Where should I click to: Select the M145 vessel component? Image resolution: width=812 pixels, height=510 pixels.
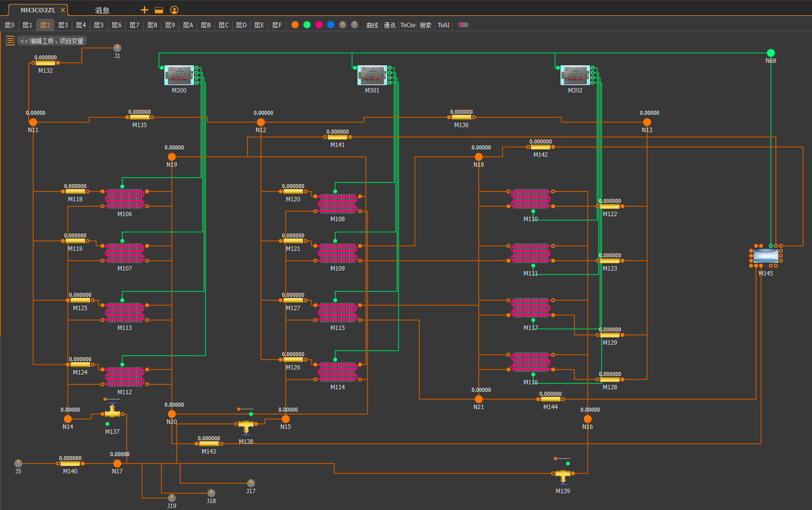(766, 256)
